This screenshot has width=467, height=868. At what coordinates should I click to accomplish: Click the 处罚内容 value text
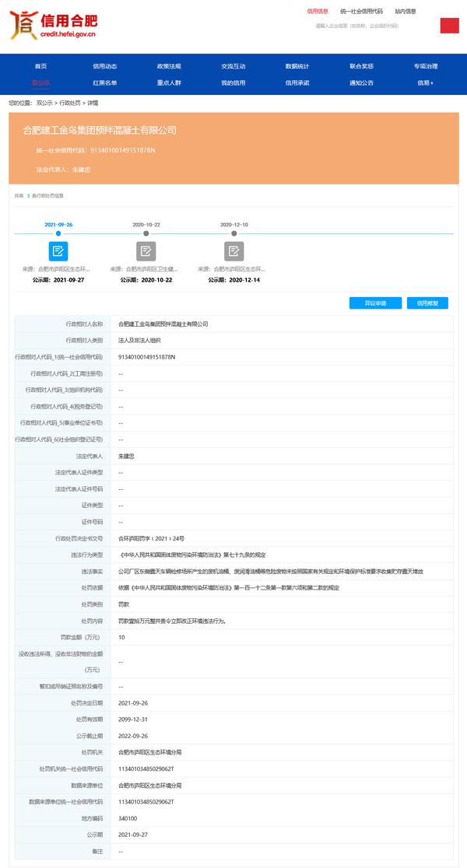point(172,621)
